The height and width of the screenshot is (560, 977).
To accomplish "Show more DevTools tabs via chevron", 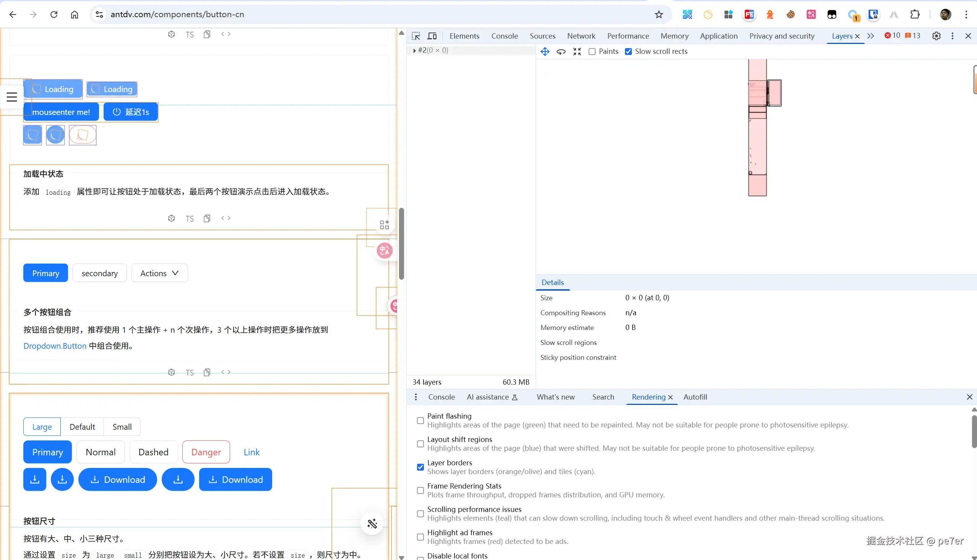I will (x=870, y=36).
